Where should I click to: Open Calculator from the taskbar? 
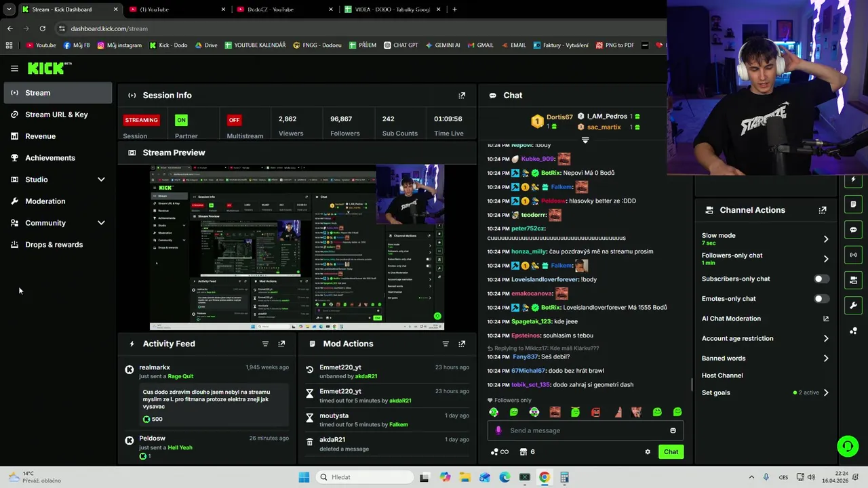coord(564,477)
